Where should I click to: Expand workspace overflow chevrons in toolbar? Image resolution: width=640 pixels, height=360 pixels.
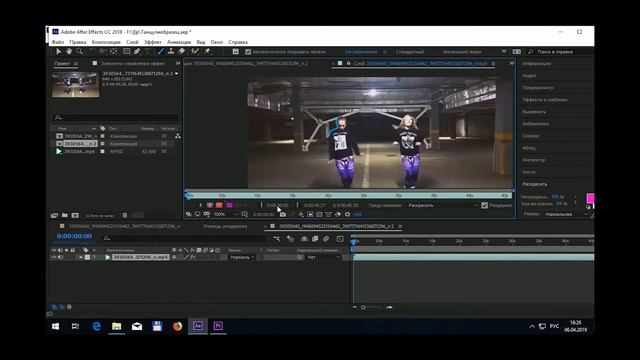coord(504,51)
